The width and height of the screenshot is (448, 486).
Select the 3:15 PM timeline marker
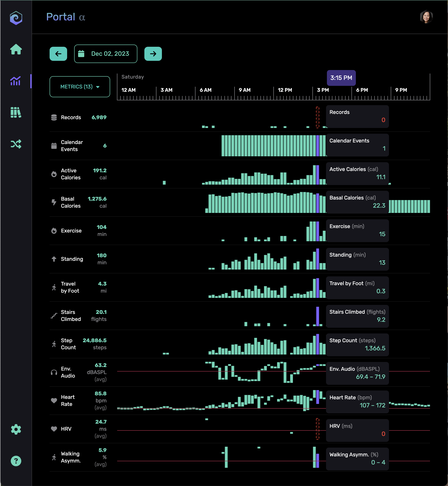coord(341,78)
